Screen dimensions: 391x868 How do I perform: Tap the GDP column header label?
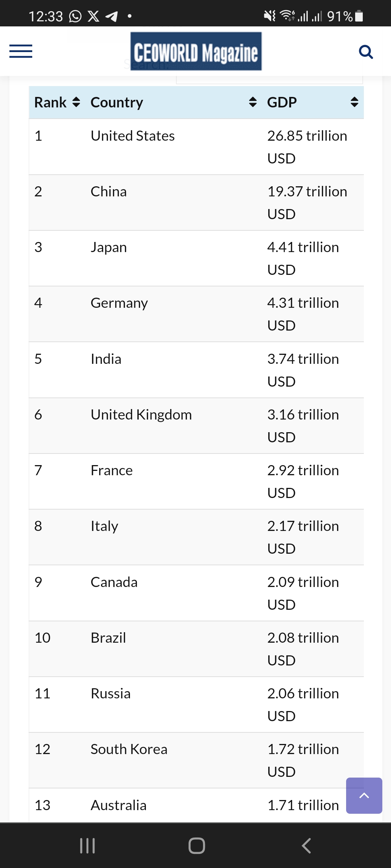coord(282,102)
